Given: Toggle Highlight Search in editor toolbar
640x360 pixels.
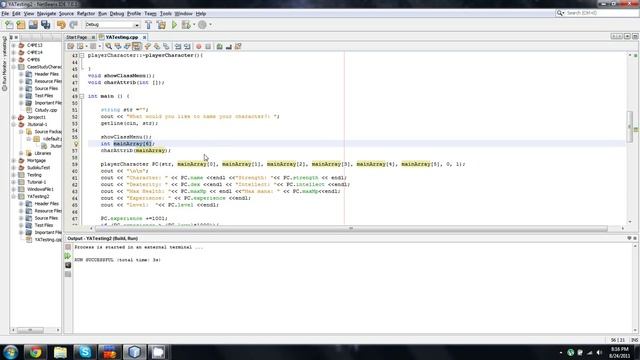Looking at the screenshot, I should tap(137, 47).
